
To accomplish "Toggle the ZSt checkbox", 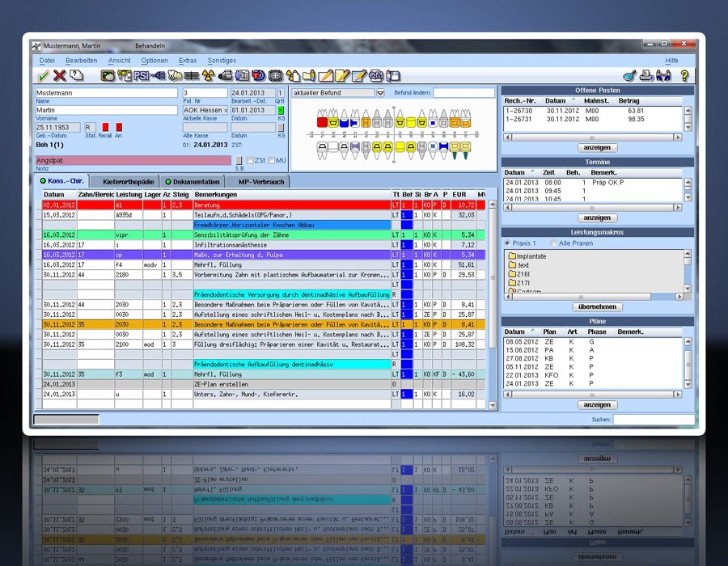I will tap(250, 161).
